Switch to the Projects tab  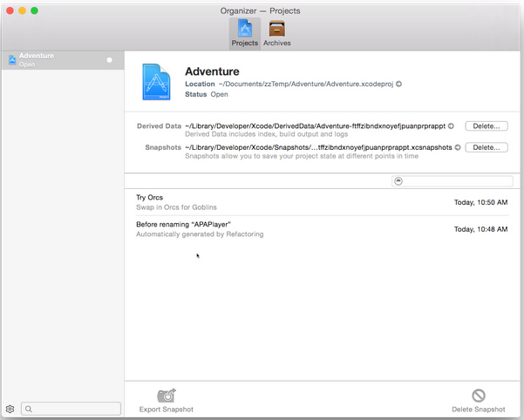pyautogui.click(x=244, y=32)
